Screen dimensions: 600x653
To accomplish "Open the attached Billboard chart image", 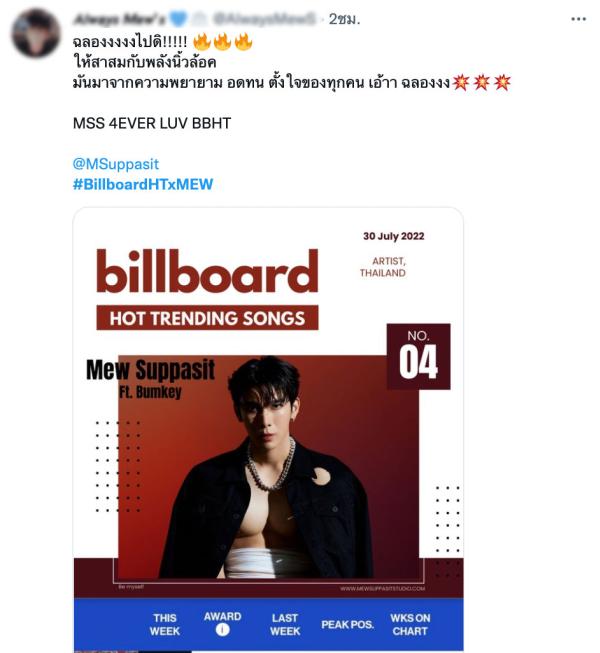I will click(268, 429).
